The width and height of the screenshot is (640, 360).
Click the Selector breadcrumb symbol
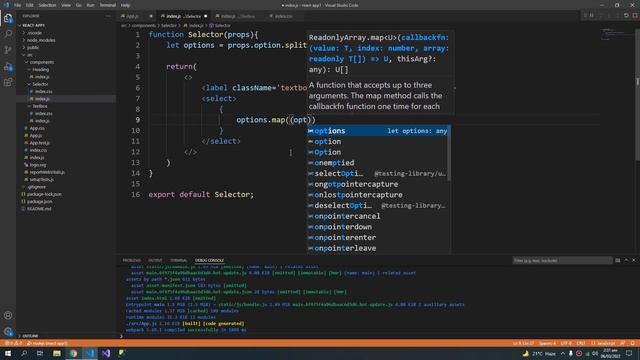click(220, 25)
